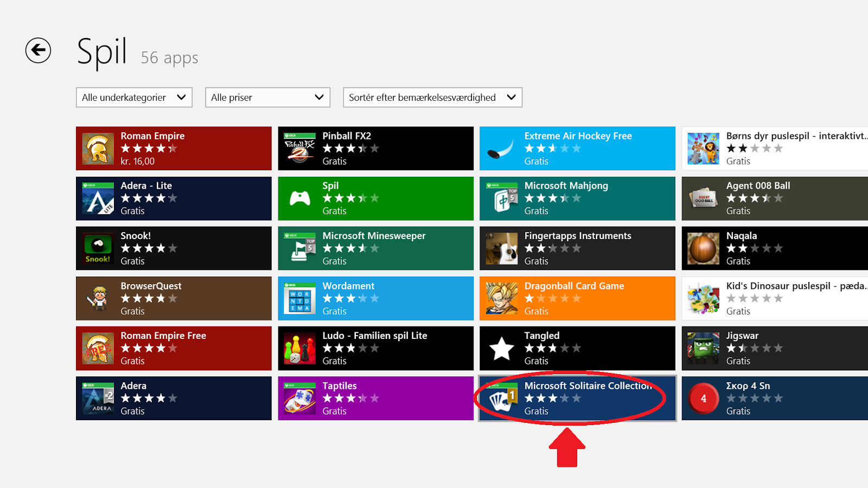Click the Børns dyr puslespil app icon
The image size is (868, 488).
[704, 149]
